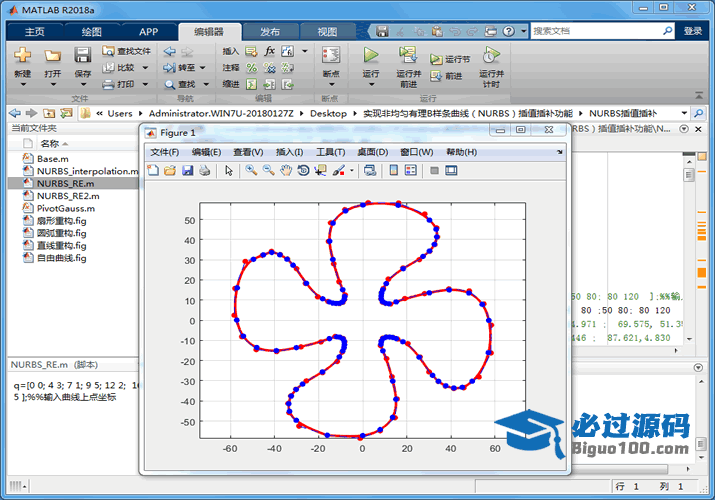Screen dimensions: 715x500
Task: Click the up-one-level folder icon
Action: pyautogui.click(x=49, y=113)
